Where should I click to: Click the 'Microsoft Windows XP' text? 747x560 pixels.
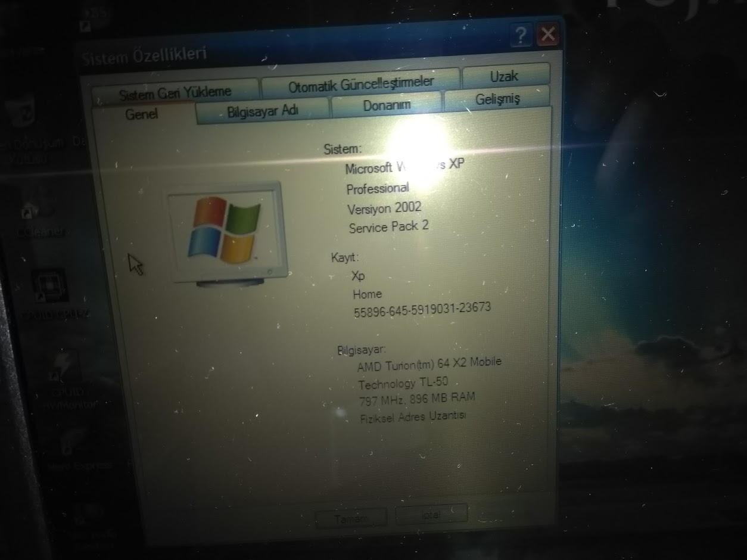(404, 166)
